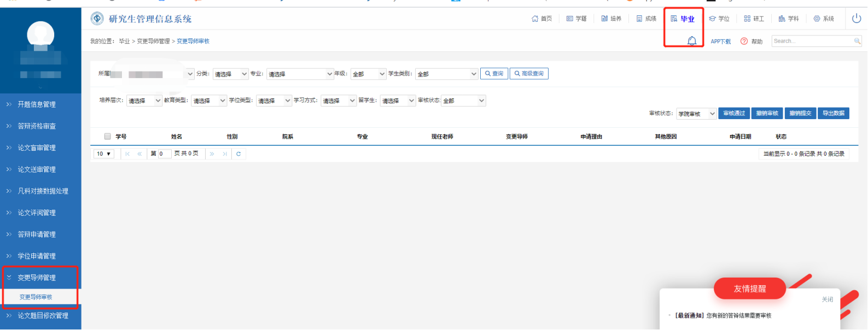
Task: Expand the 培养层次 dropdown
Action: click(x=144, y=101)
